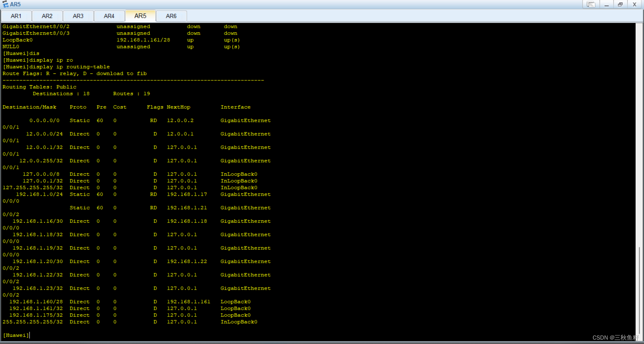This screenshot has height=344, width=644.
Task: Click the currently active AR5 tab
Action: click(x=140, y=16)
